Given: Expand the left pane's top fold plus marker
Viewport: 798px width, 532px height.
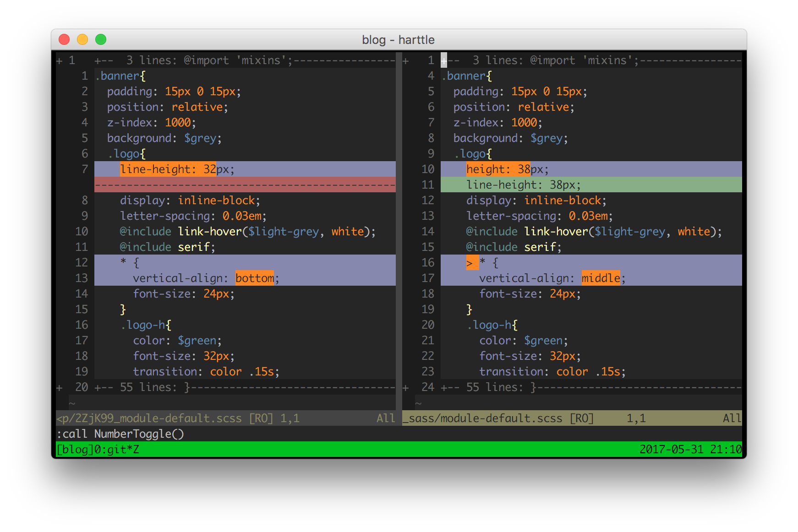Looking at the screenshot, I should click(59, 60).
